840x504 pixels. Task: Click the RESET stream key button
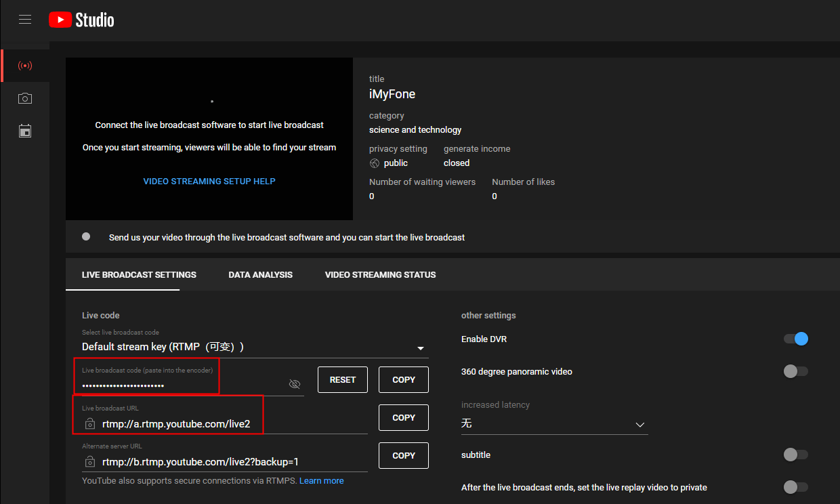tap(343, 380)
